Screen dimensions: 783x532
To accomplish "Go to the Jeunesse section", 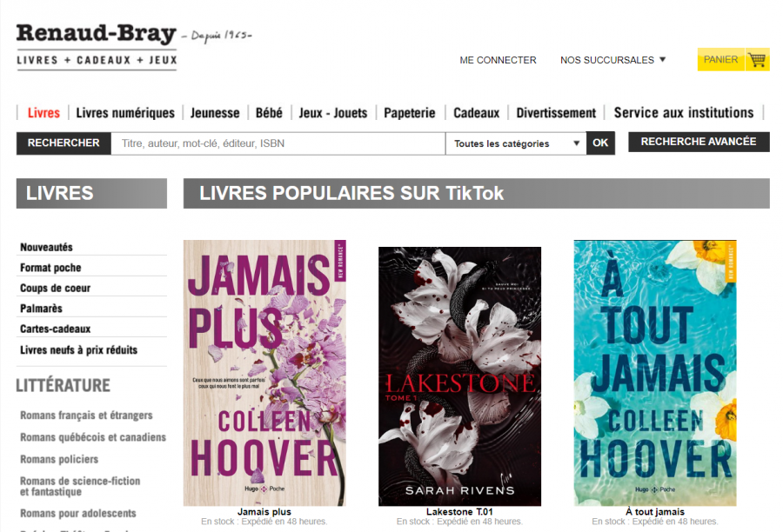I will click(x=215, y=113).
